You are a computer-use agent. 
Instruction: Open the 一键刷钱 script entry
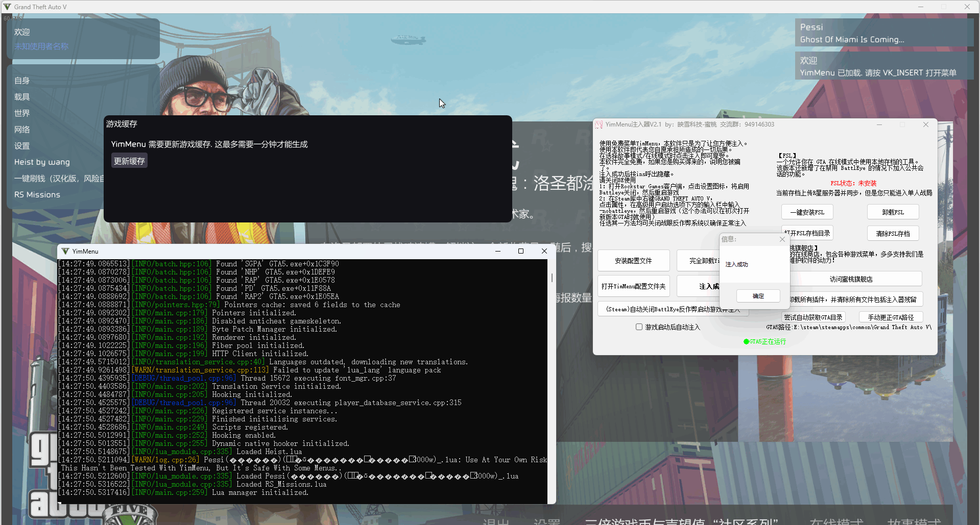pos(59,179)
